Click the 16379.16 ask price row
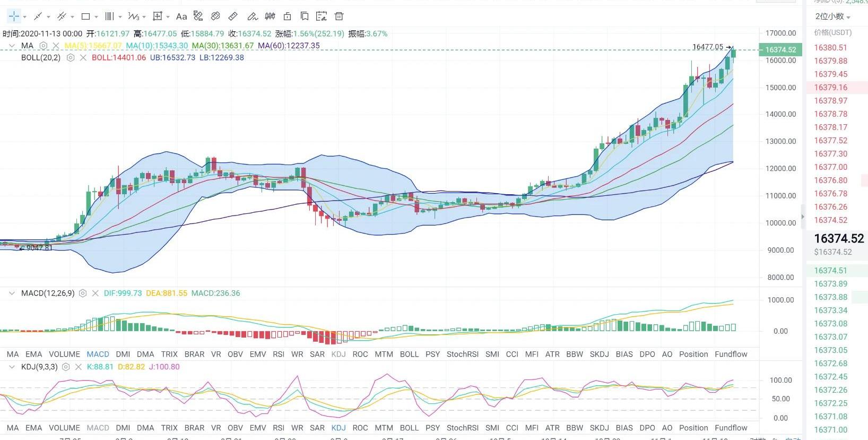Screen dimensions: 868x440 tap(830, 88)
